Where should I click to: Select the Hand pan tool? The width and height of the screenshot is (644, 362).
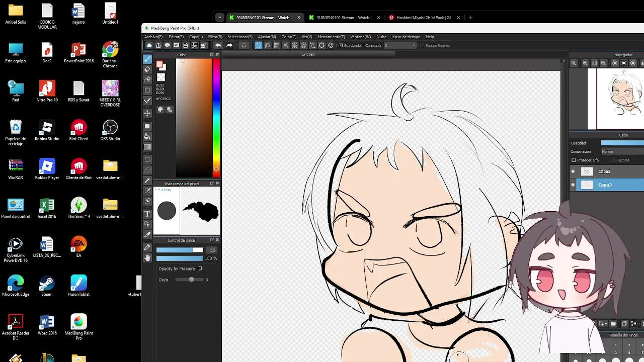[147, 258]
